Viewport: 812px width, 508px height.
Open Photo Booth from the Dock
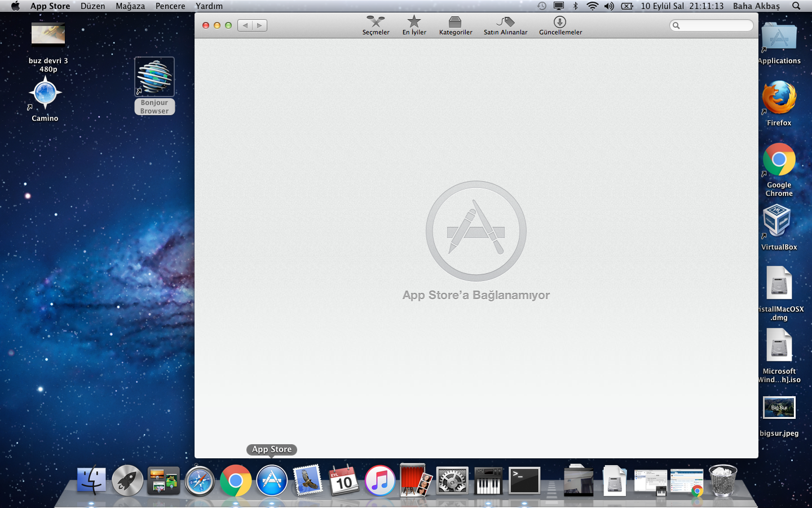416,481
